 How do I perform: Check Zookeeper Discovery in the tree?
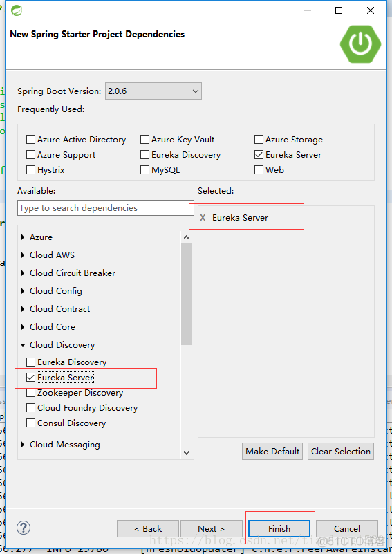tap(30, 393)
